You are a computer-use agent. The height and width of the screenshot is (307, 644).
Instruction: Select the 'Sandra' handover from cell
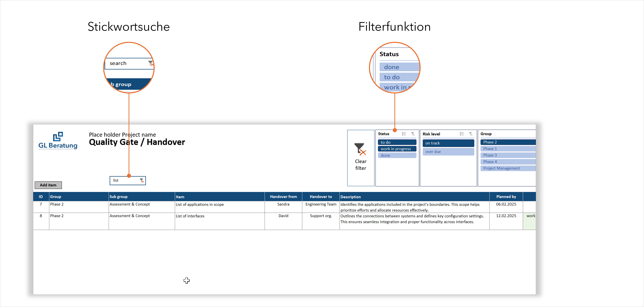tap(283, 207)
